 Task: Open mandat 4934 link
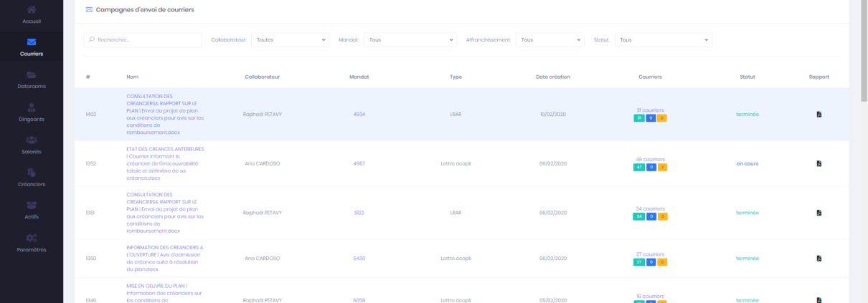pyautogui.click(x=359, y=114)
